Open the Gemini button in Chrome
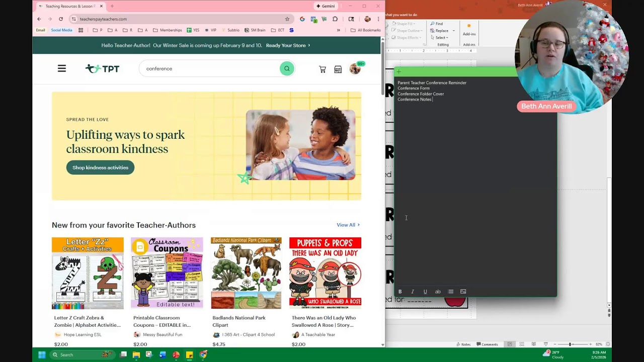The image size is (644, 362). 326,6
